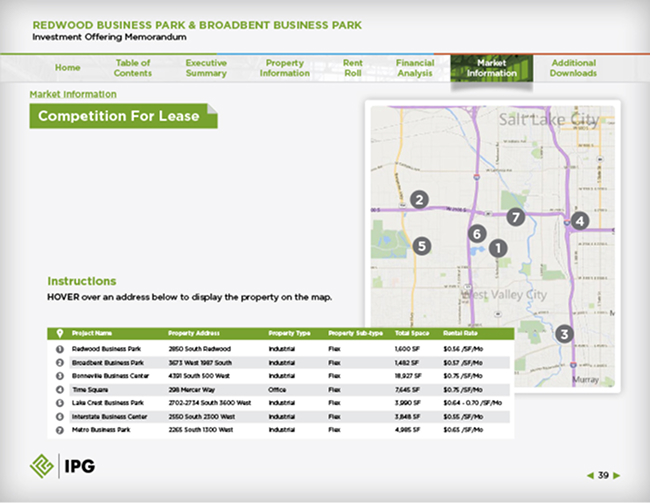Switch to Executive Summary tab
Image resolution: width=651 pixels, height=503 pixels.
[206, 68]
